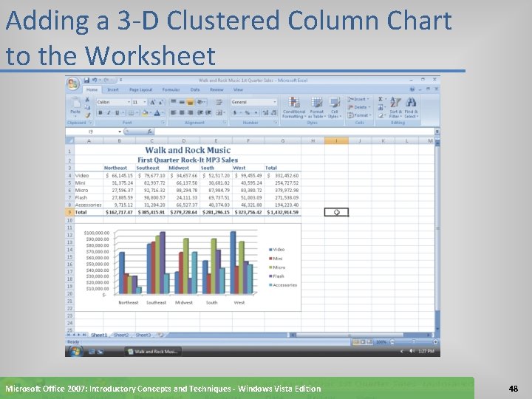Switch to the Data tab

point(195,90)
